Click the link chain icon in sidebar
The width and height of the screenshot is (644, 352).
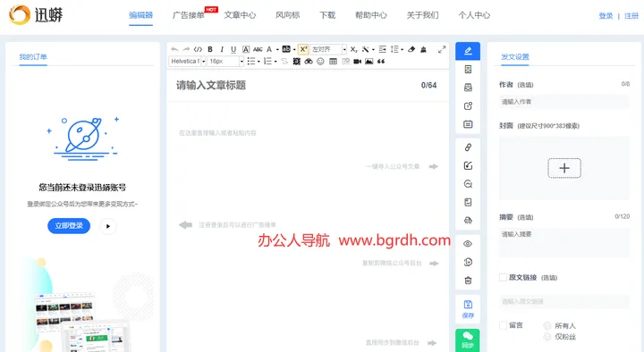(468, 147)
